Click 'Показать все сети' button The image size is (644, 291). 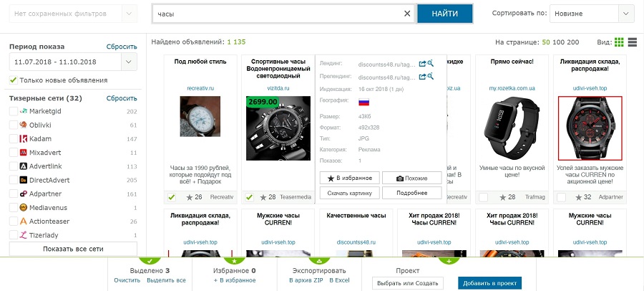(x=73, y=249)
